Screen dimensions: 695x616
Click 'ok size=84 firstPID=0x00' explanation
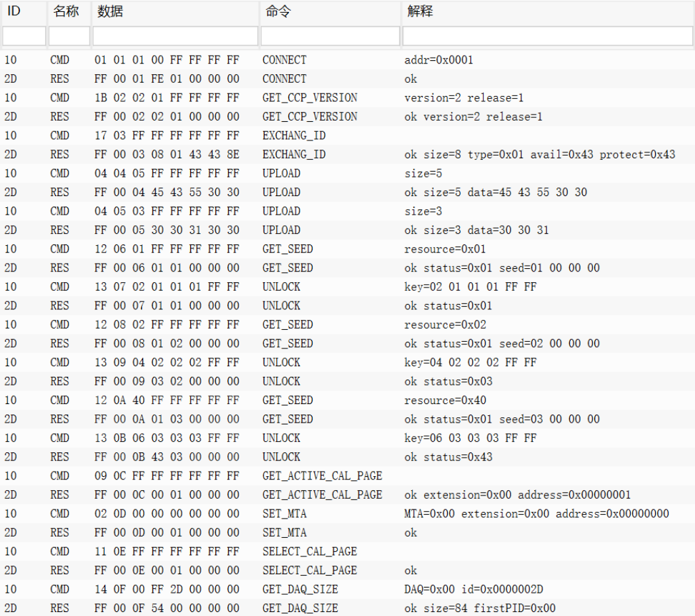click(480, 608)
